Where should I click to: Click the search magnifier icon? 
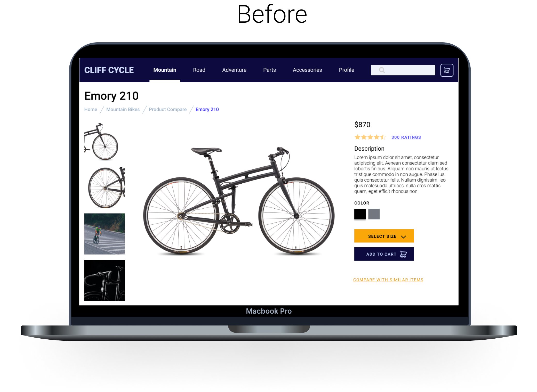[x=382, y=70]
